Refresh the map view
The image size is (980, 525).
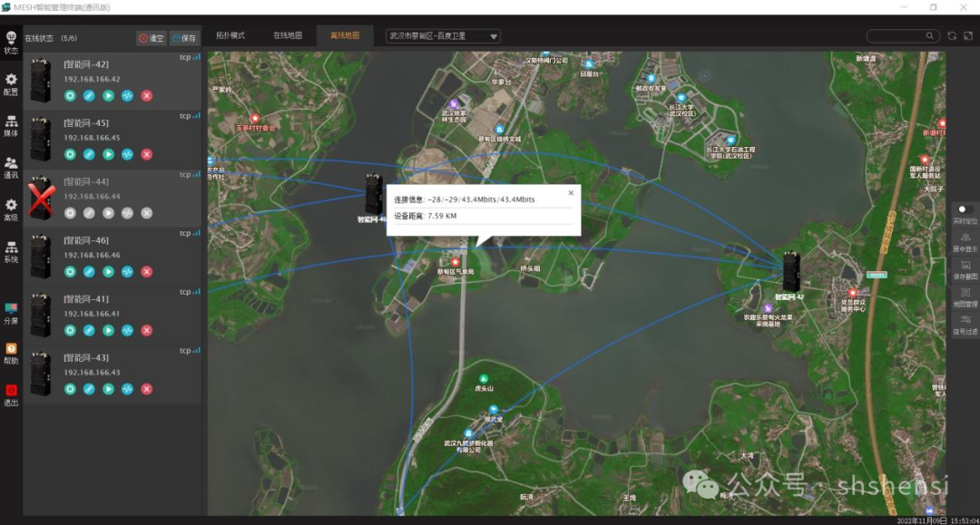tap(952, 36)
